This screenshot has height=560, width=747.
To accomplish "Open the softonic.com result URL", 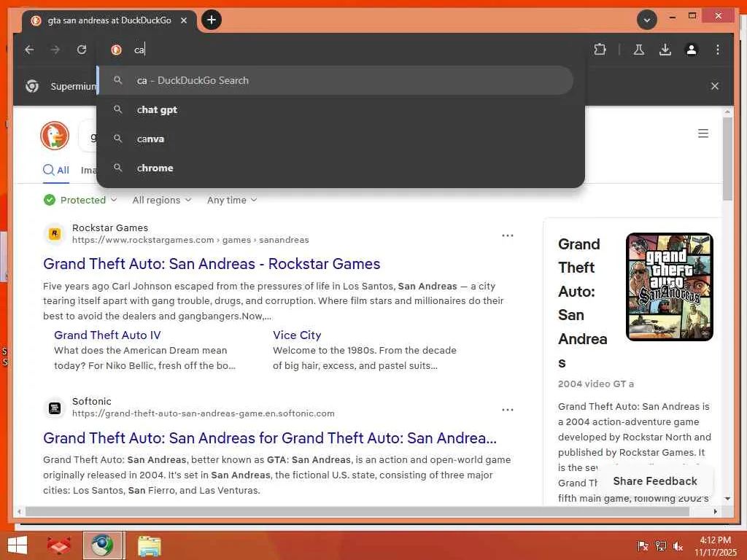I will pos(204,413).
